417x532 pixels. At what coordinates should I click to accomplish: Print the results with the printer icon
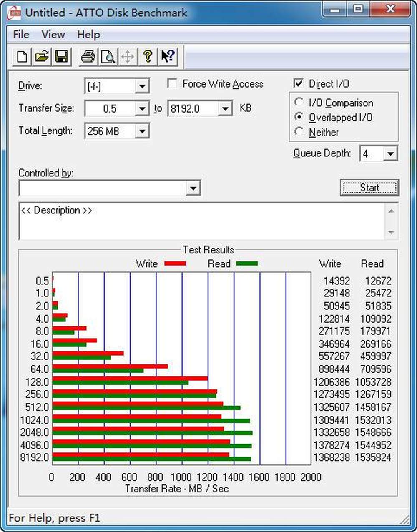(88, 56)
